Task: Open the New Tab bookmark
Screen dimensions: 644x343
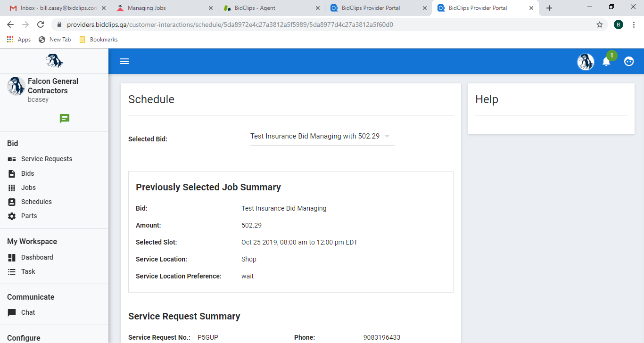Action: pos(55,40)
